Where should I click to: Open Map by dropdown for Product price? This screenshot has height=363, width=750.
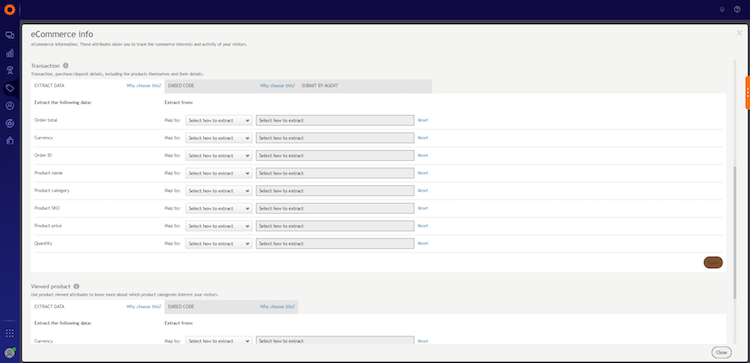click(x=219, y=226)
